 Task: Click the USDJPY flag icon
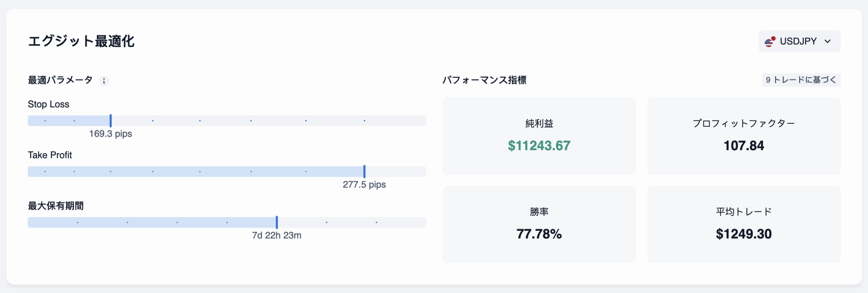point(770,42)
